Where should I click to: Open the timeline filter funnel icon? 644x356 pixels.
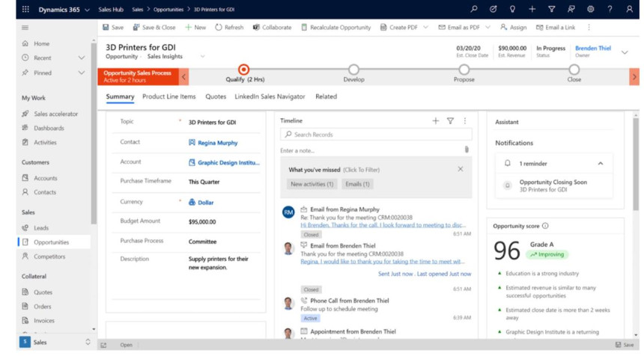point(450,120)
